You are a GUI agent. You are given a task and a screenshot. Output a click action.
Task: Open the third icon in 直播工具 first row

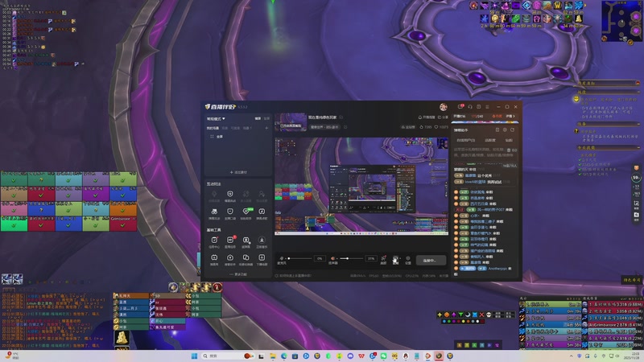246,241
